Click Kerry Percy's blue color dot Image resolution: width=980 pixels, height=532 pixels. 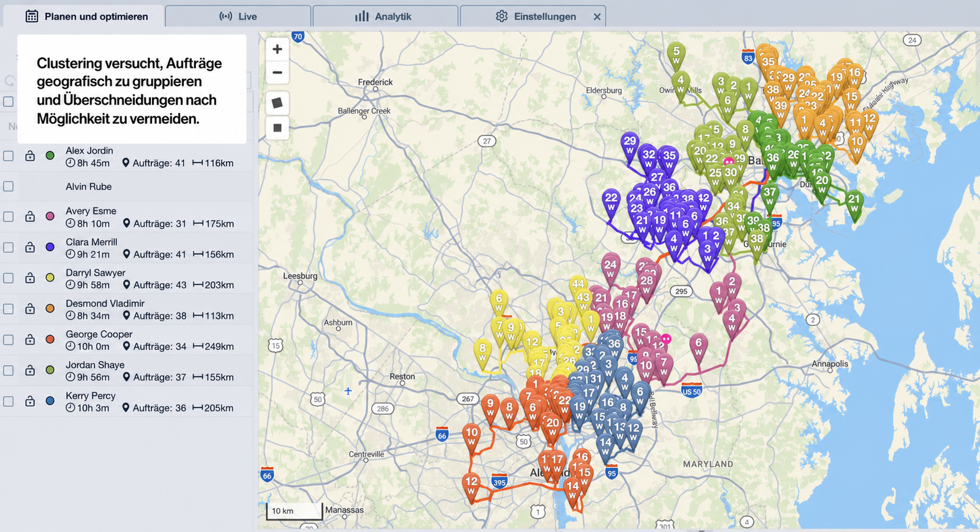(x=50, y=401)
